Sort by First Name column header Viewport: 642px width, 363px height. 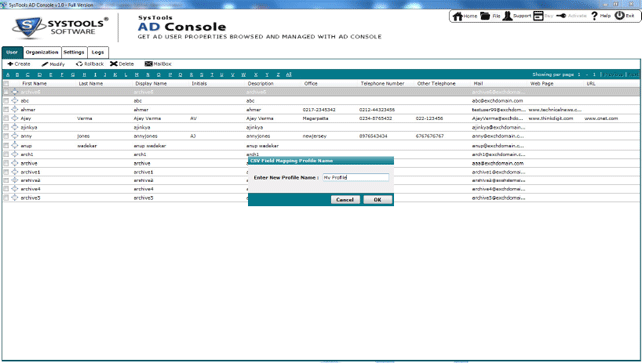pos(34,83)
